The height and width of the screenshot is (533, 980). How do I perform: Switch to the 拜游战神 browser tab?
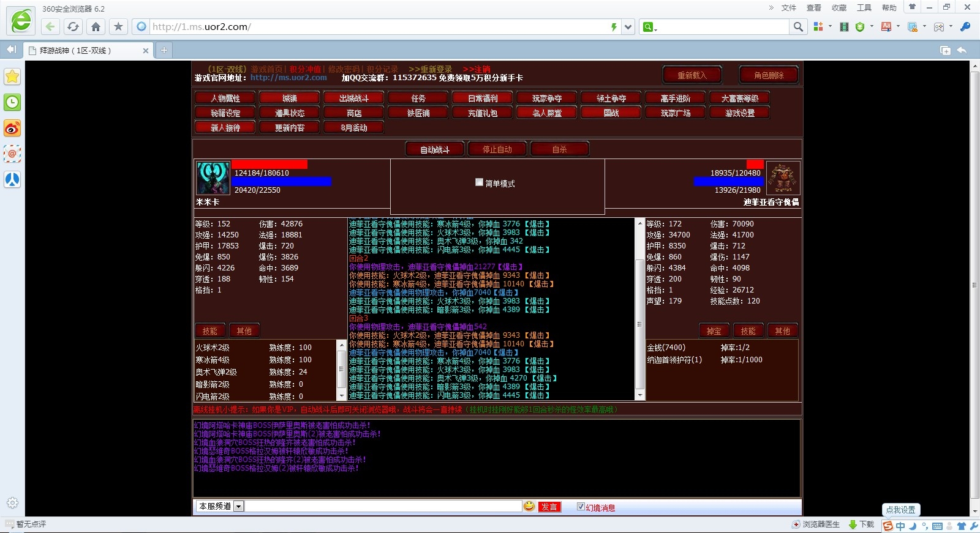pyautogui.click(x=86, y=50)
